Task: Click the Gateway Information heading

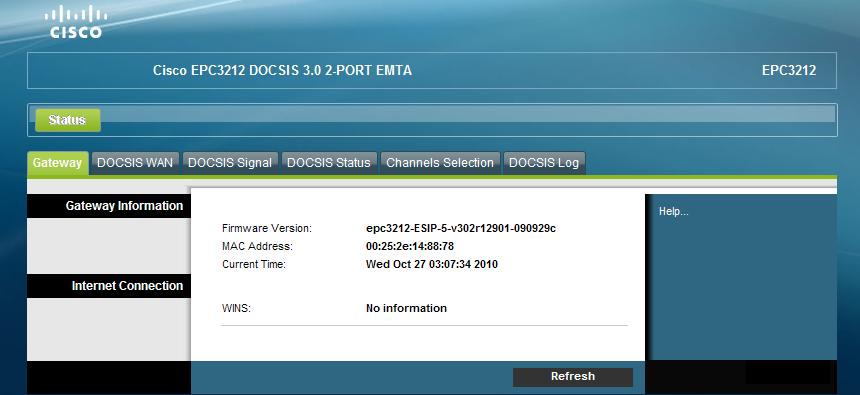Action: (x=125, y=206)
